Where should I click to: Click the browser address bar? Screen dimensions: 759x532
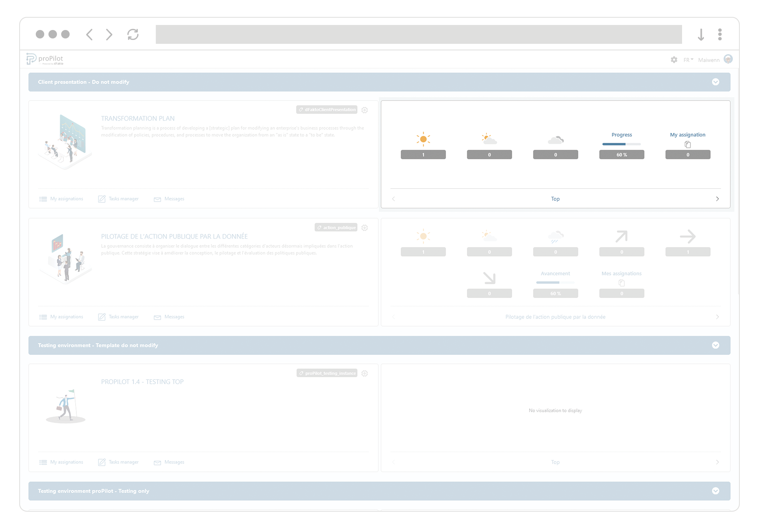[x=419, y=35]
